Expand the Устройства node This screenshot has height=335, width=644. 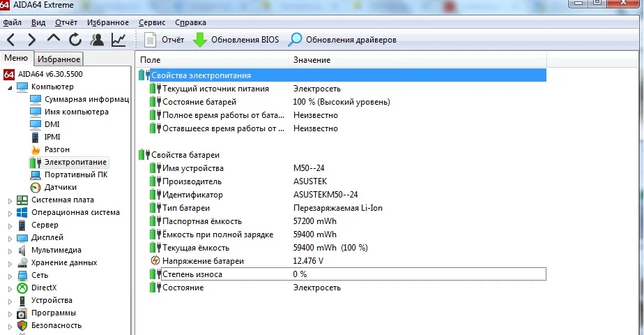coord(10,301)
